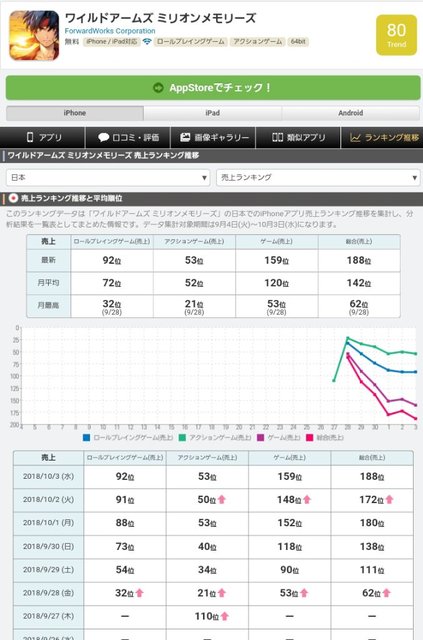This screenshot has height=640, width=423.
Task: Click the green line peak on 9/28
Action: (x=347, y=338)
